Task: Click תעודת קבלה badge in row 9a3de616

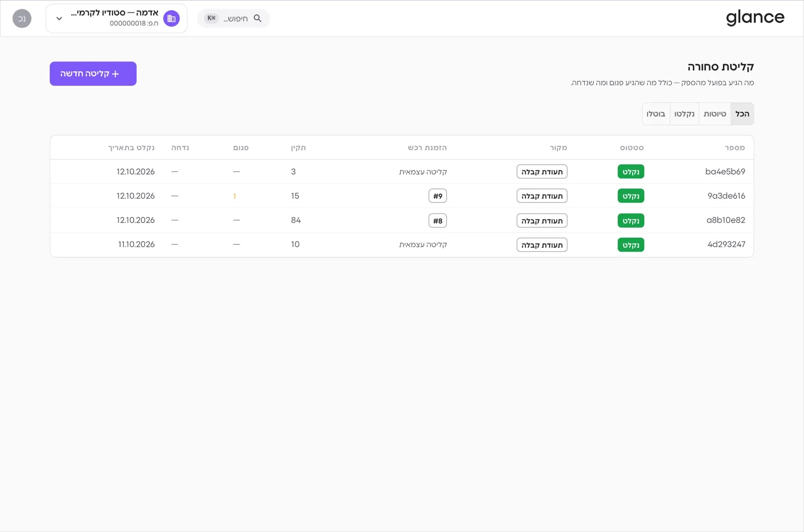Action: click(x=542, y=196)
